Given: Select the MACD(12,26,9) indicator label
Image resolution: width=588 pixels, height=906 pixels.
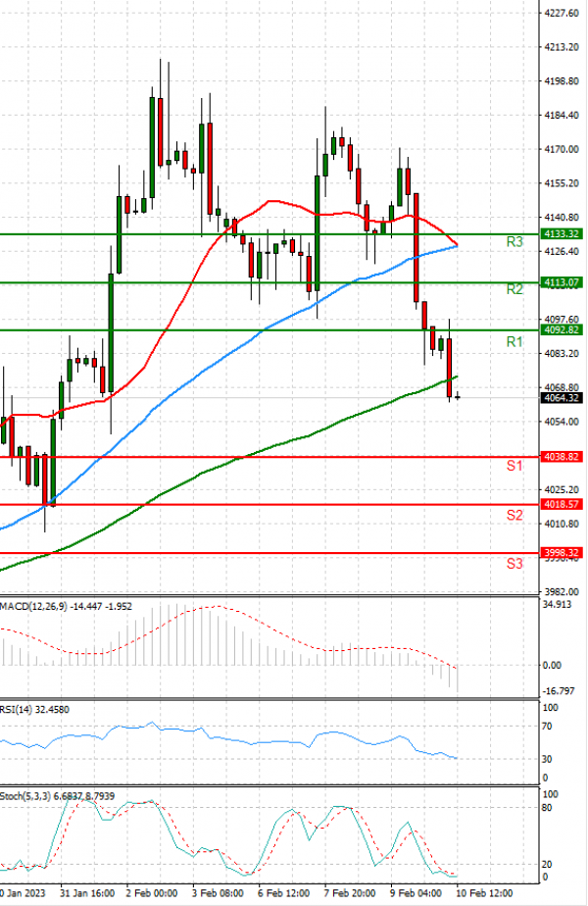Looking at the screenshot, I should pyautogui.click(x=66, y=606).
